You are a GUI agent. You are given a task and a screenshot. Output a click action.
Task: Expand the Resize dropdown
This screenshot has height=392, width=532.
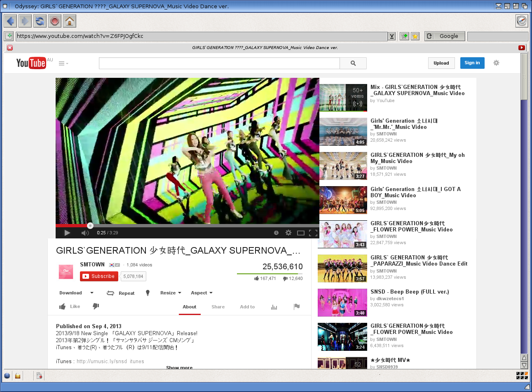click(171, 293)
